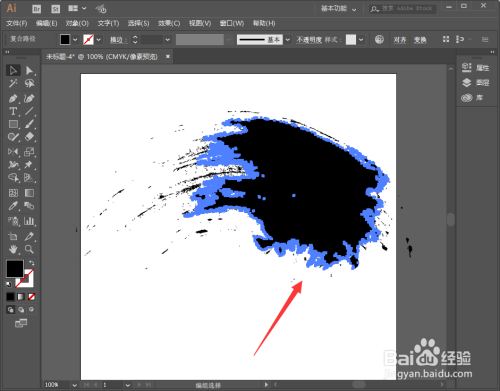Viewport: 500px width, 391px height.
Task: Swap fill and stroke colors
Action: [x=32, y=263]
